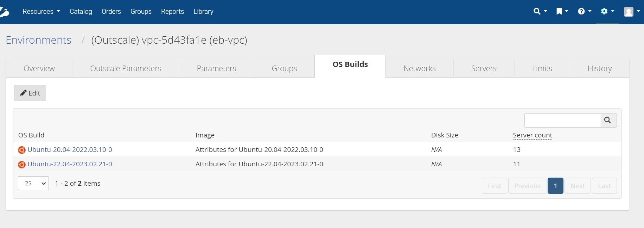Viewport: 644px width, 228px height.
Task: Click server count value 11
Action: tap(517, 164)
